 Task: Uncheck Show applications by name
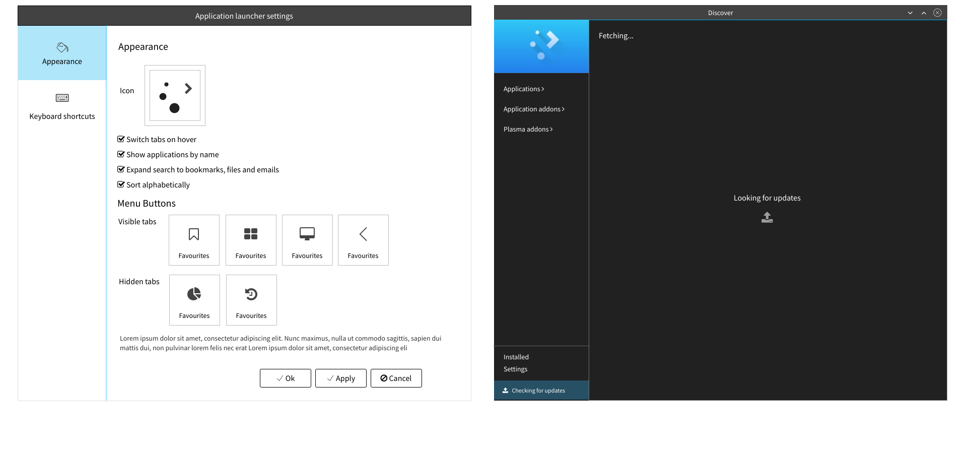(121, 154)
